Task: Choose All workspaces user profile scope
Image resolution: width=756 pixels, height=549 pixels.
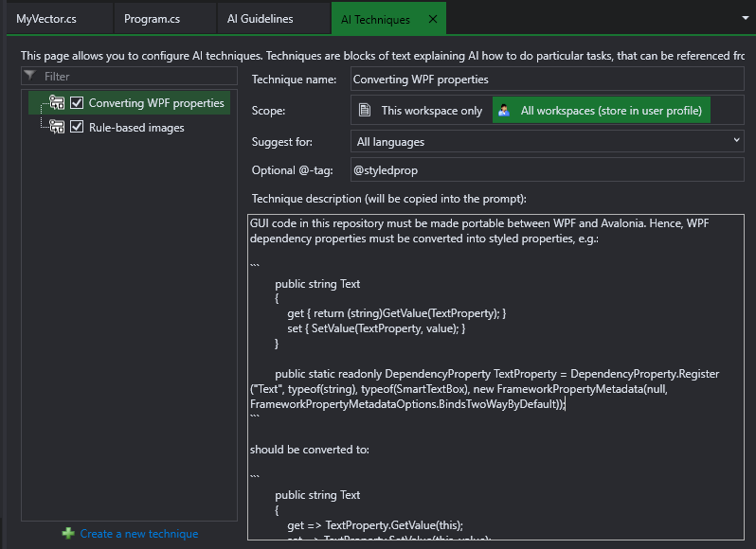Action: [602, 111]
